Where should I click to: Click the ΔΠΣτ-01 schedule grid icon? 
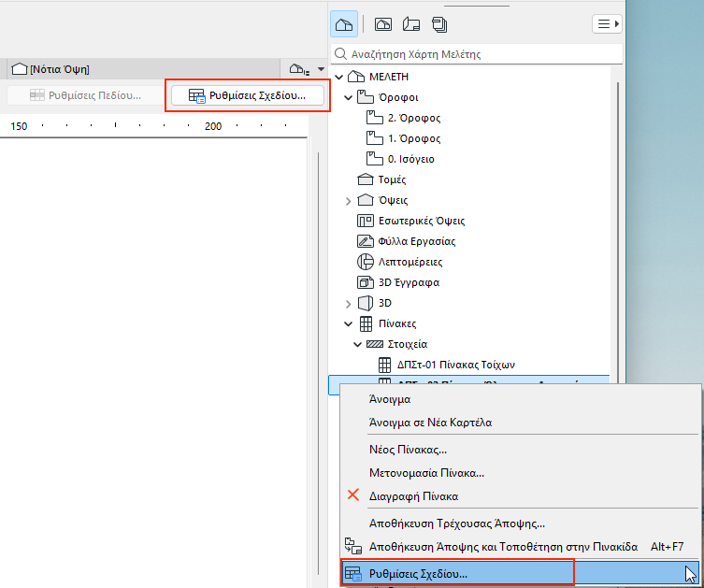click(384, 365)
